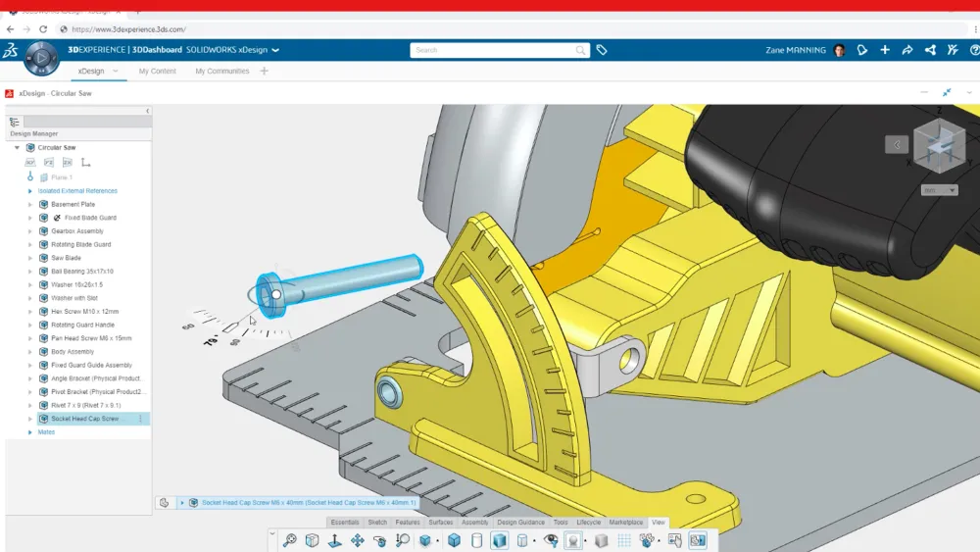Select the hidden lines cylinder display style

[x=522, y=540]
